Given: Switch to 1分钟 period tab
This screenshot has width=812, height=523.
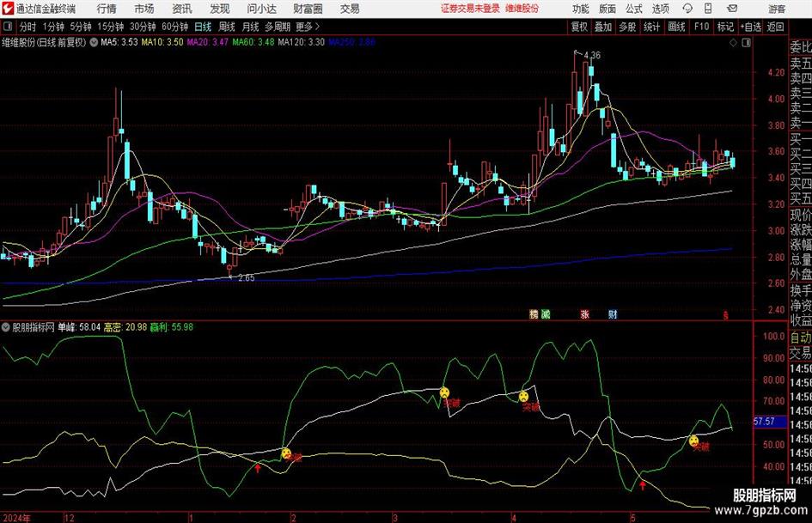Looking at the screenshot, I should [x=52, y=27].
